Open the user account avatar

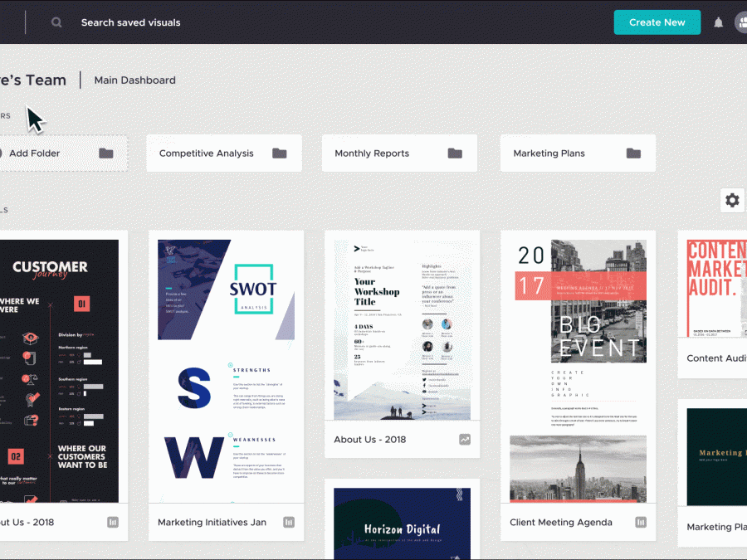741,22
